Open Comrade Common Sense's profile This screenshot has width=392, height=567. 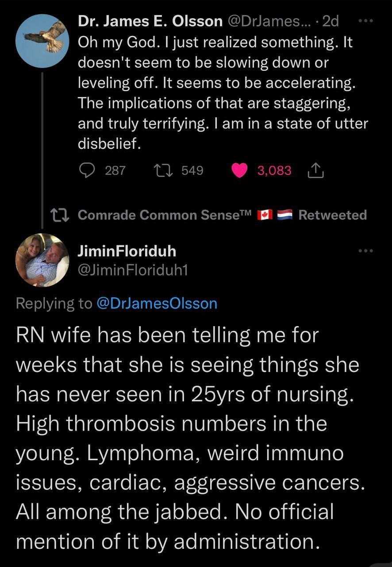(x=165, y=215)
